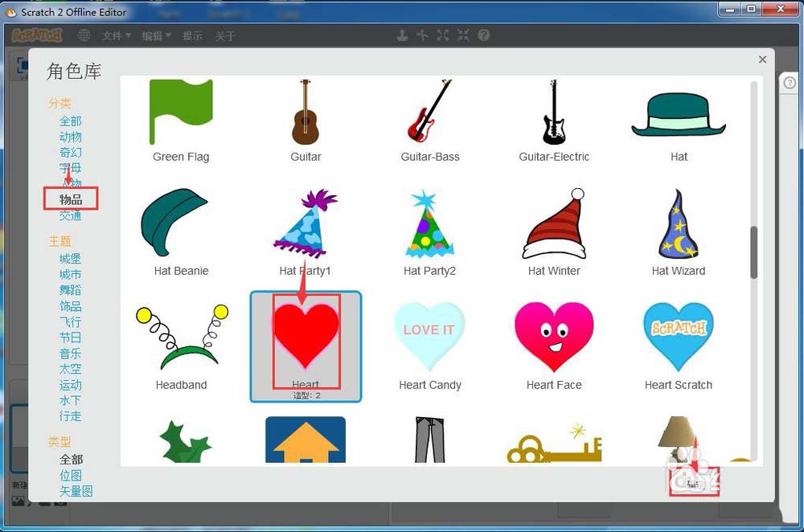
Task: Filter by 太空 theme
Action: tap(70, 369)
